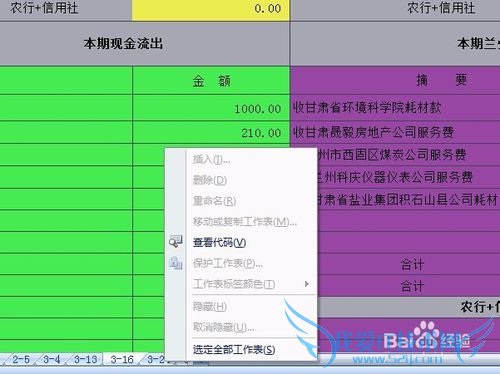Switch to sheet tab 2-5
Image resolution: width=500 pixels, height=374 pixels.
[21, 360]
